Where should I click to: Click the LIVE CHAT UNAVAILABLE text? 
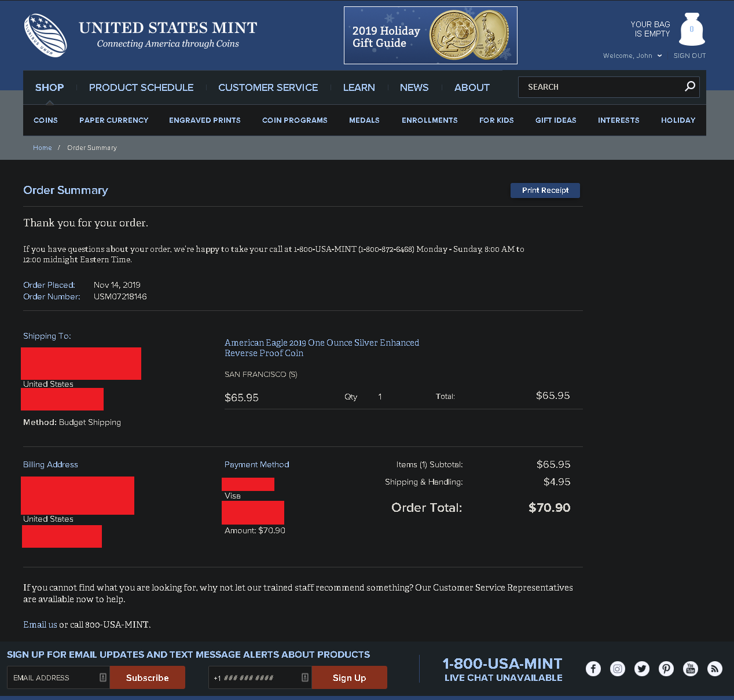pos(504,677)
